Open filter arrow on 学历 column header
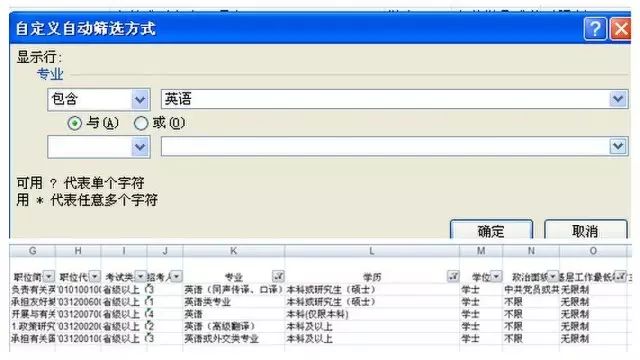640x360 pixels. 453,276
